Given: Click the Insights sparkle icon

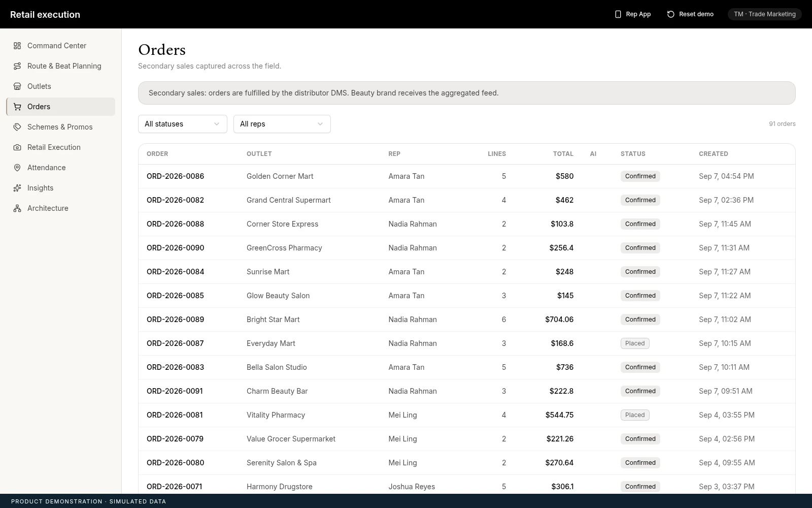Looking at the screenshot, I should coord(17,188).
